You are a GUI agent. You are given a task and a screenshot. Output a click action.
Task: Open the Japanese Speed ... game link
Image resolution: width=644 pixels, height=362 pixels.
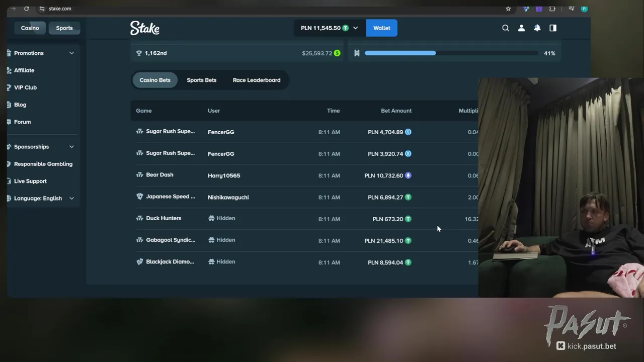170,197
